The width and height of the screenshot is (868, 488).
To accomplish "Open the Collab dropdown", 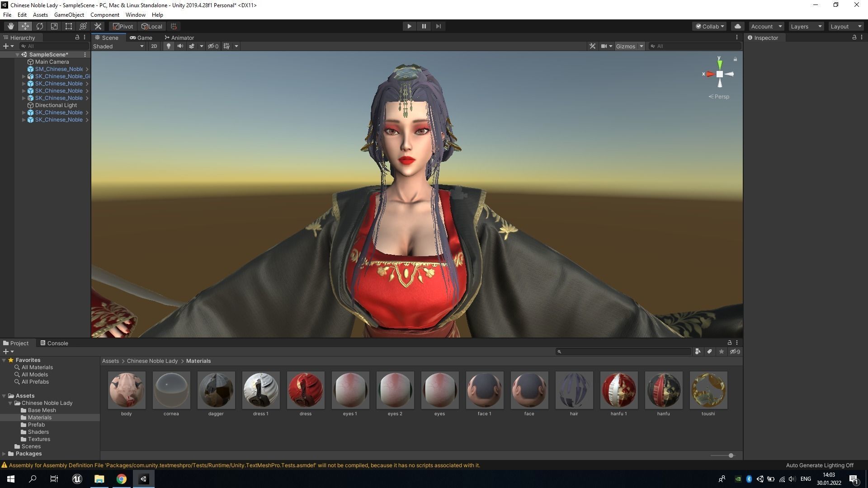I will tap(709, 26).
